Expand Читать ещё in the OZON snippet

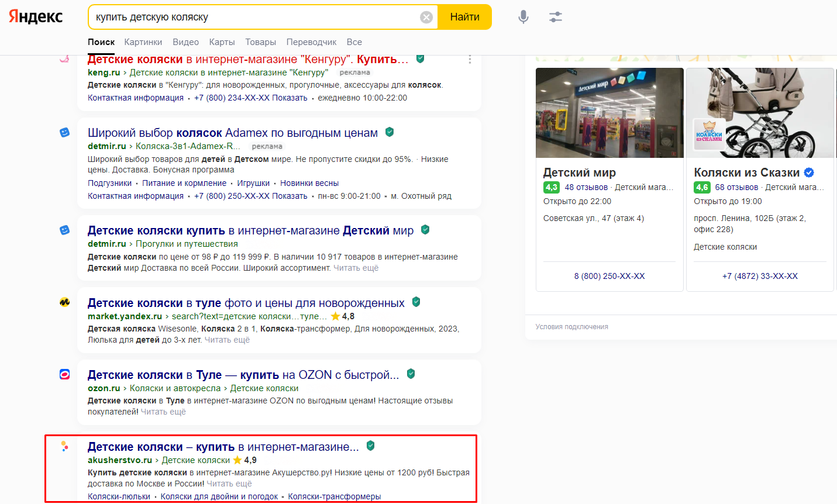(x=163, y=412)
